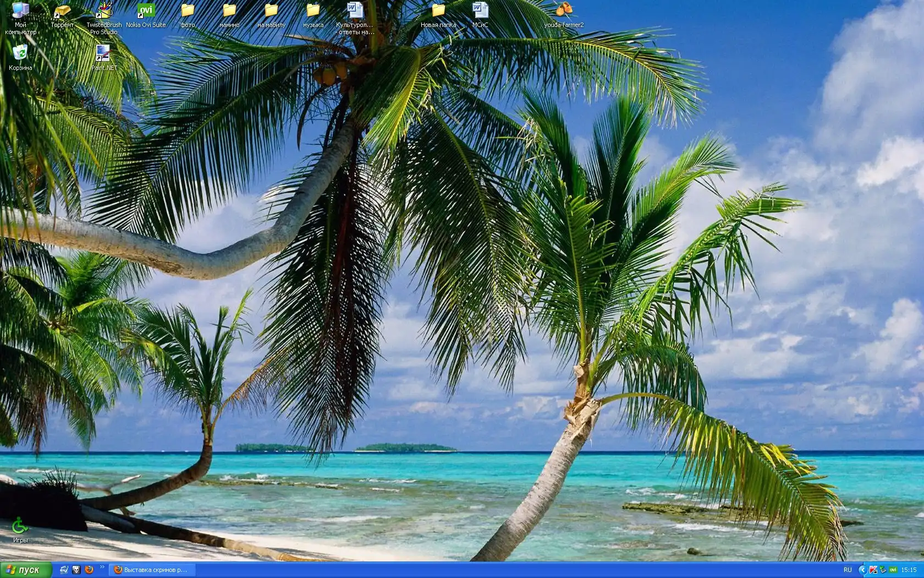
Task: Select the фото folder
Action: pyautogui.click(x=188, y=11)
